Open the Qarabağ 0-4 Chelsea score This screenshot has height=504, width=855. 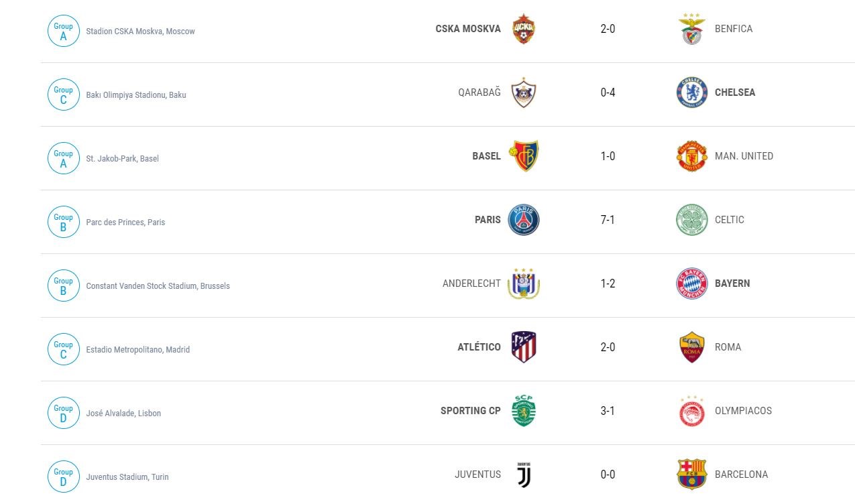(x=608, y=92)
